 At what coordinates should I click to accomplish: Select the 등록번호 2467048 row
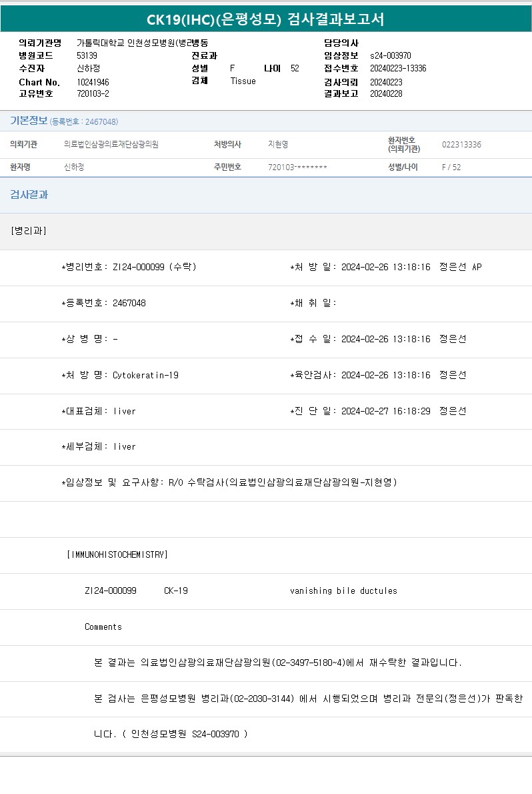click(x=103, y=304)
